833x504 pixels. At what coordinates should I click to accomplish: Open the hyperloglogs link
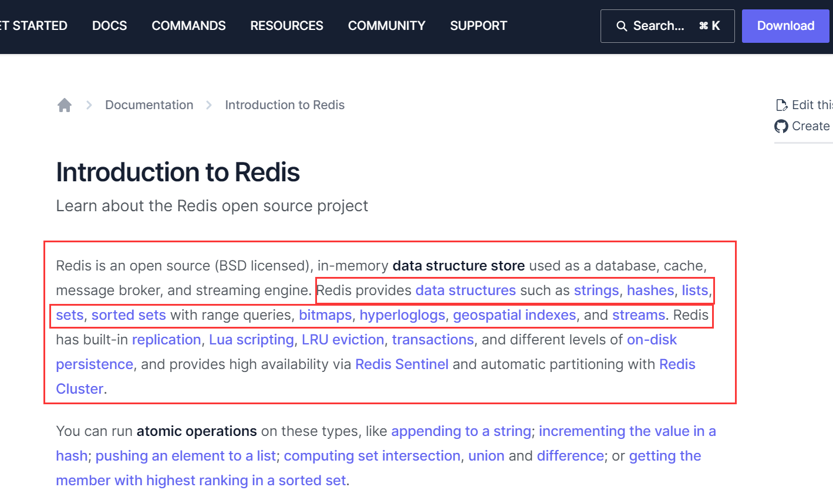402,315
